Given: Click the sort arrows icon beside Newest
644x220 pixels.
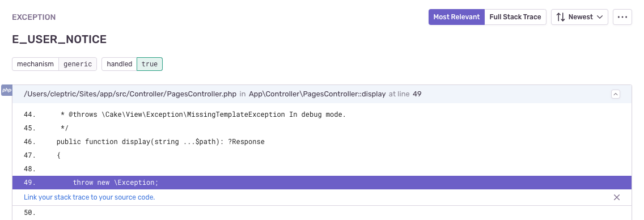Looking at the screenshot, I should tap(560, 17).
